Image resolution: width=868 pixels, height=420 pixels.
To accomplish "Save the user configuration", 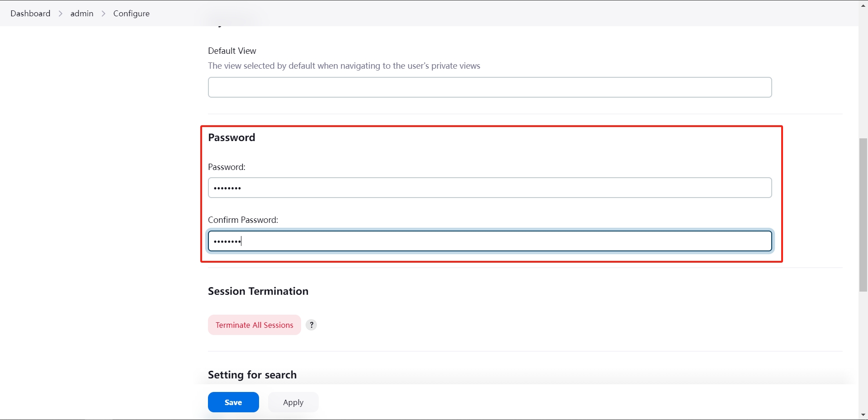I will tap(233, 402).
